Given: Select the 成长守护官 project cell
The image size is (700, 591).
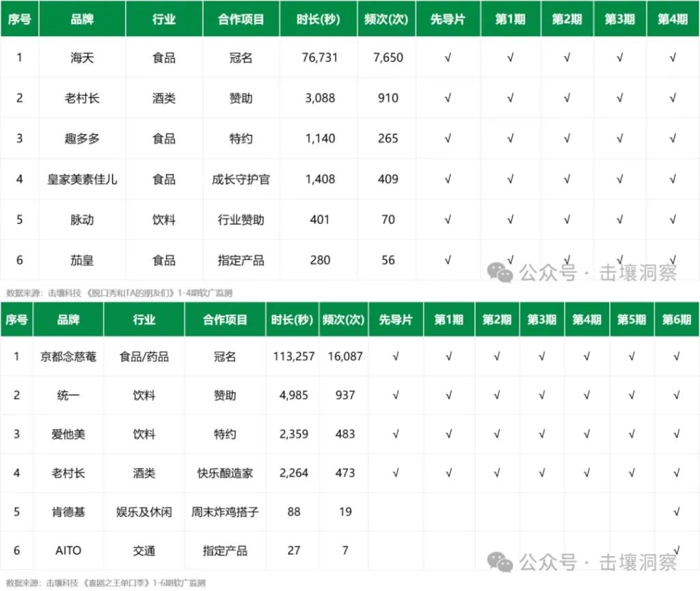Looking at the screenshot, I should 241,179.
